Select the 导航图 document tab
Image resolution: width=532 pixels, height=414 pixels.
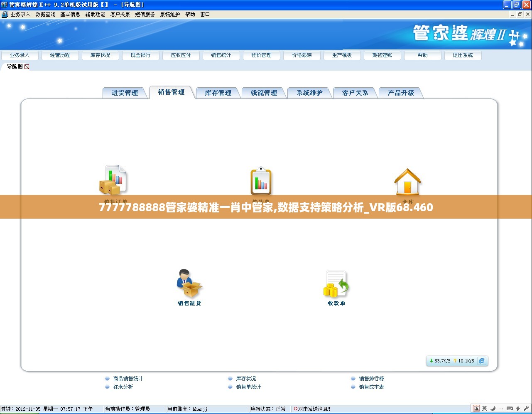tap(15, 67)
